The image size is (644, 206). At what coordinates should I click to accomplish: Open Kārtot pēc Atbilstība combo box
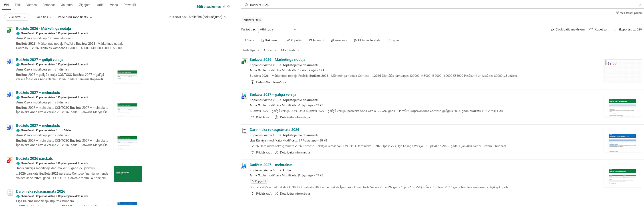(278, 29)
